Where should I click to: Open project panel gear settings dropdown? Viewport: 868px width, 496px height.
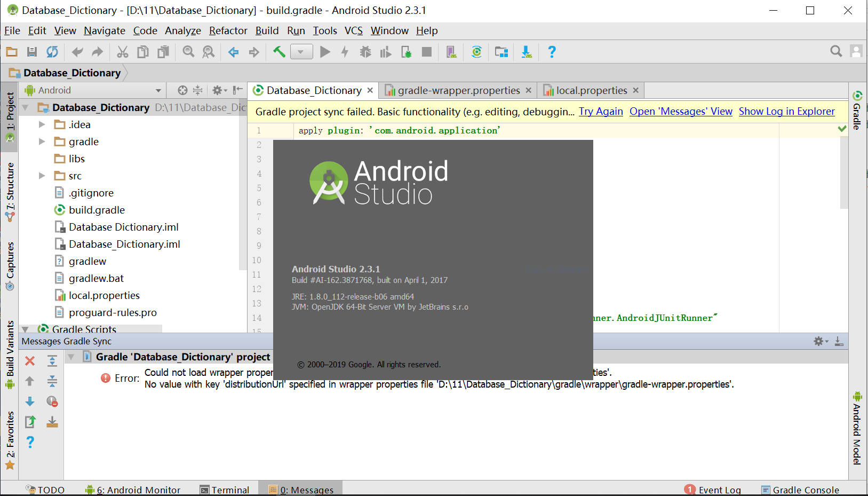[x=219, y=90]
